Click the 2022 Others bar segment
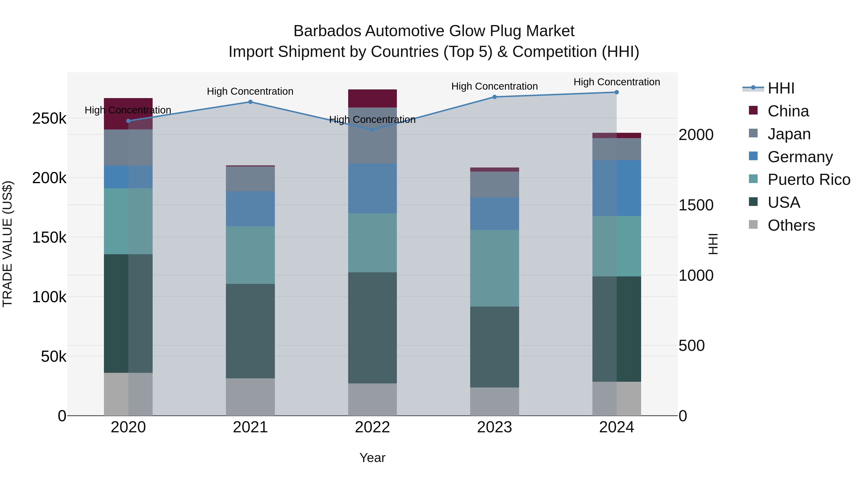 point(372,400)
